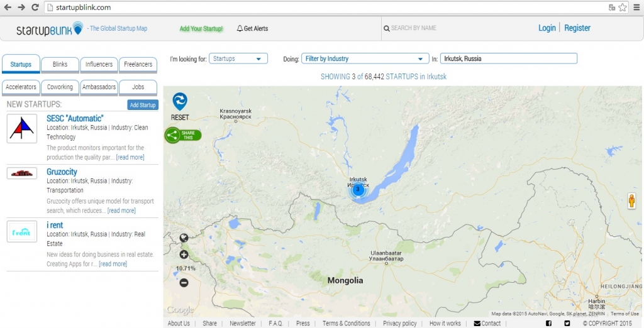Screen dimensions: 644x328
Task: Click read more under Gruzocity
Action: 121,210
